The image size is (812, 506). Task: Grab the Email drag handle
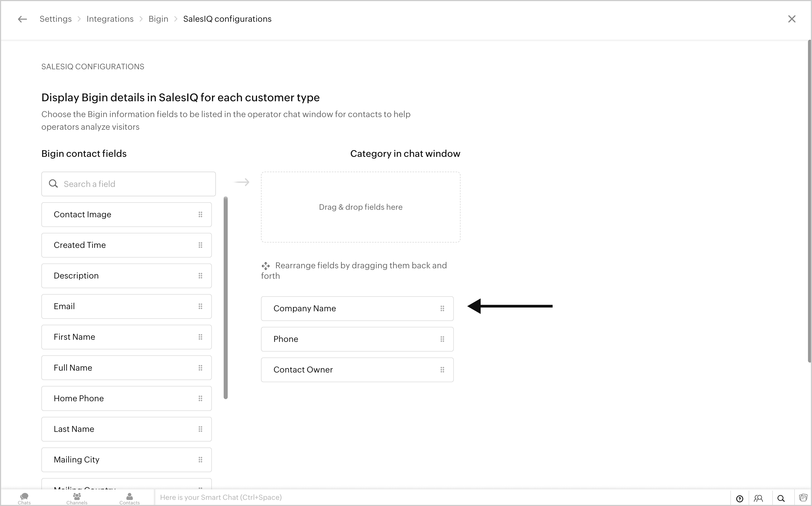200,306
